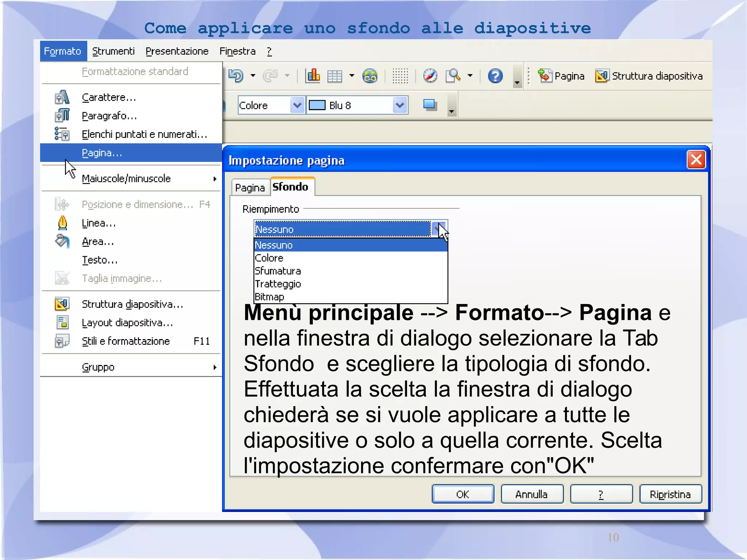Switch to the Pagina tab
Image resolution: width=747 pixels, height=560 pixels.
[x=250, y=188]
